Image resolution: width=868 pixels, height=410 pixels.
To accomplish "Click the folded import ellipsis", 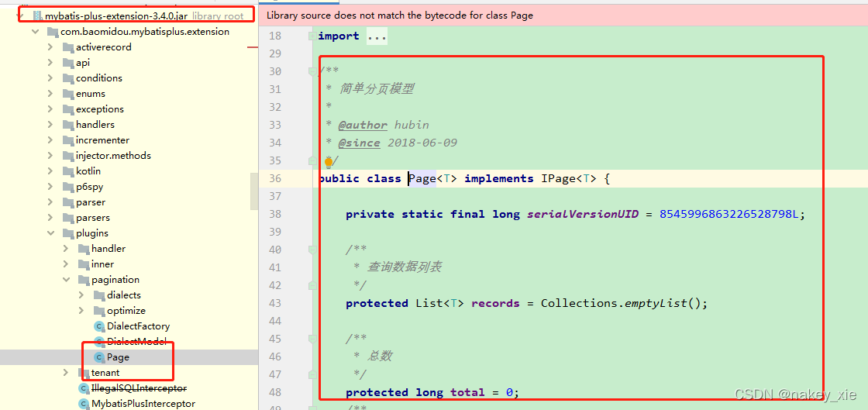I will click(377, 36).
